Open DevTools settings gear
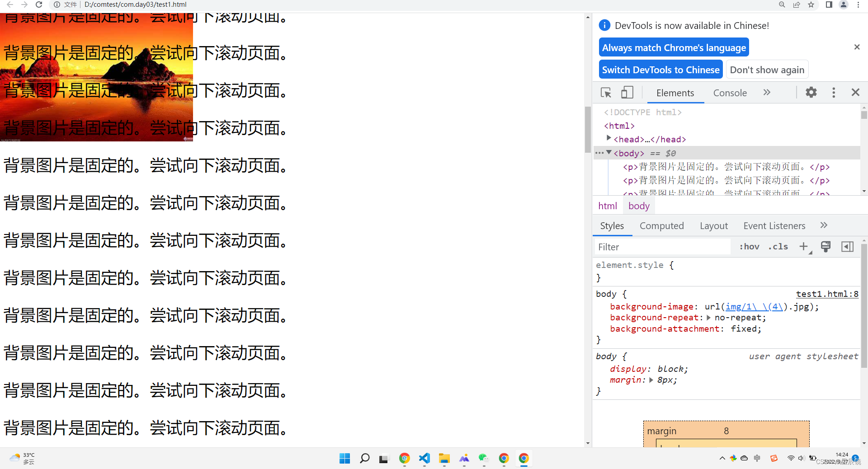 point(811,93)
